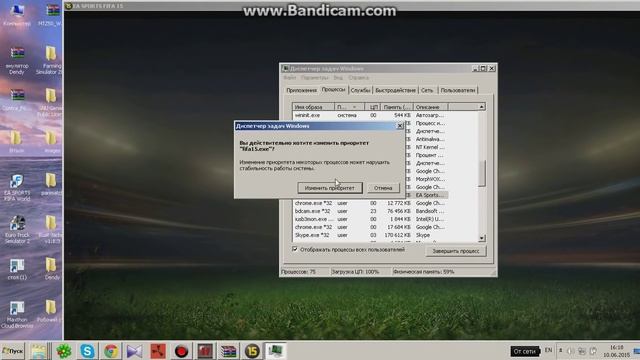Open the Файл menu in Task Manager
Screen dimensions: 640x360
289,78
